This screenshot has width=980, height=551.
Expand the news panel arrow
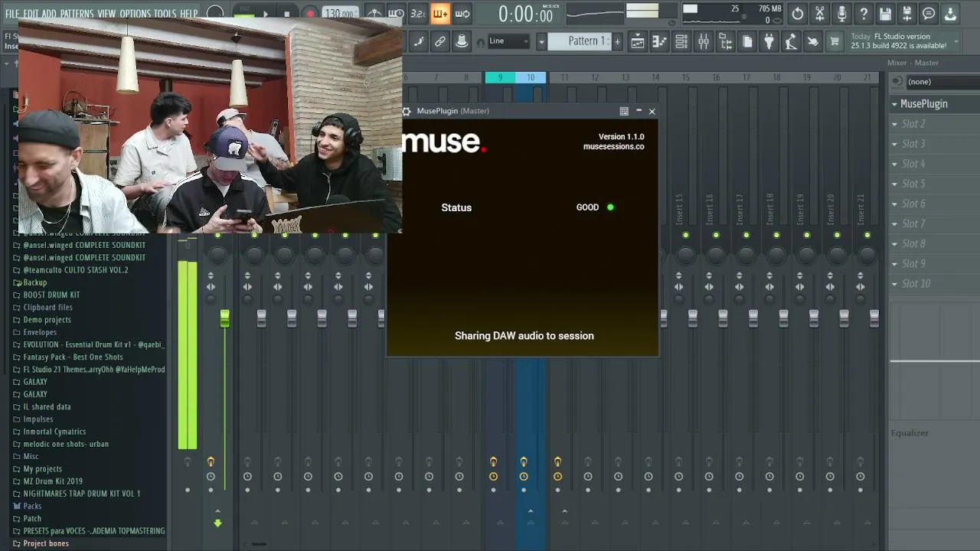tap(956, 41)
